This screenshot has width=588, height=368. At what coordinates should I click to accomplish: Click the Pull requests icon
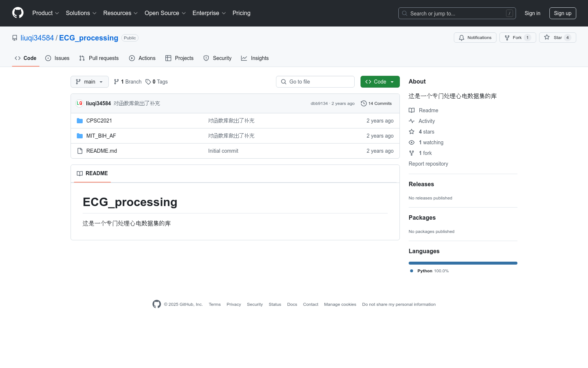(82, 58)
